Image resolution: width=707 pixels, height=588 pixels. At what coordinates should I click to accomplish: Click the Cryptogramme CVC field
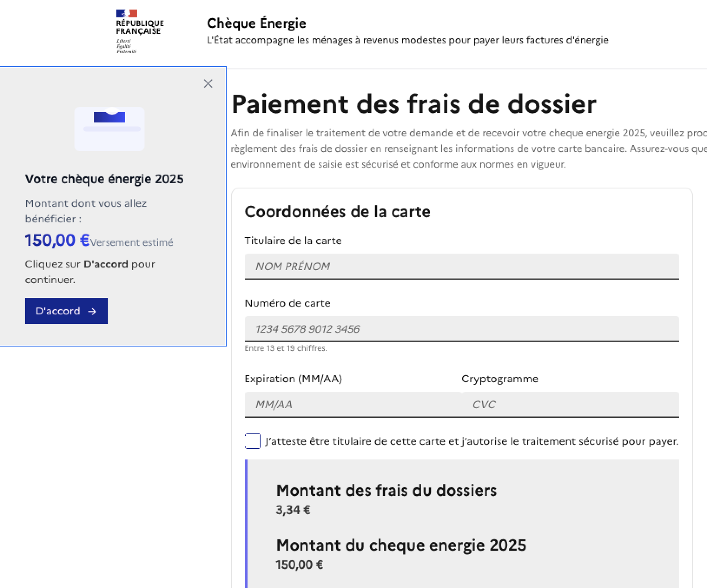pos(570,404)
